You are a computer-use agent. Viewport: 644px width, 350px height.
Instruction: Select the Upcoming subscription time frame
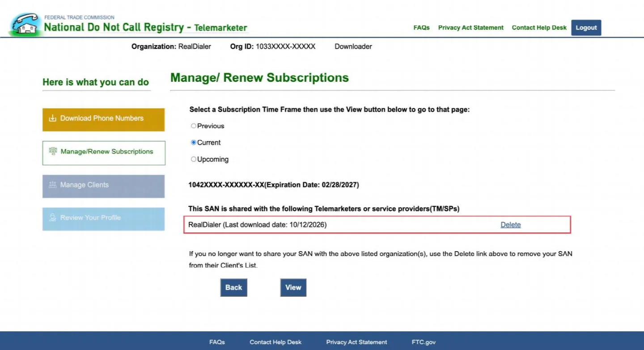194,159
